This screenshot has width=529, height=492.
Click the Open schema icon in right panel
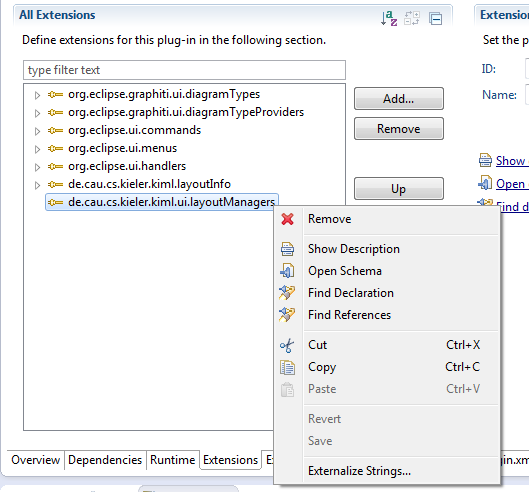485,183
